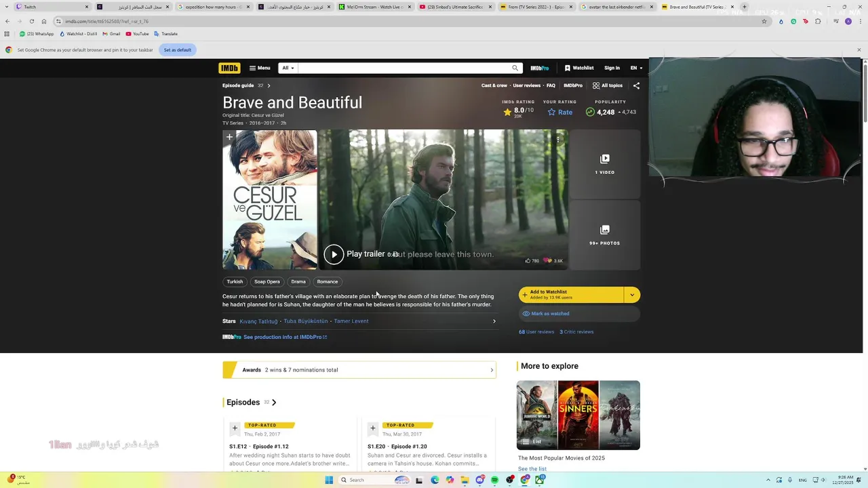
Task: Click the trailer heart reactions icon
Action: click(x=548, y=260)
